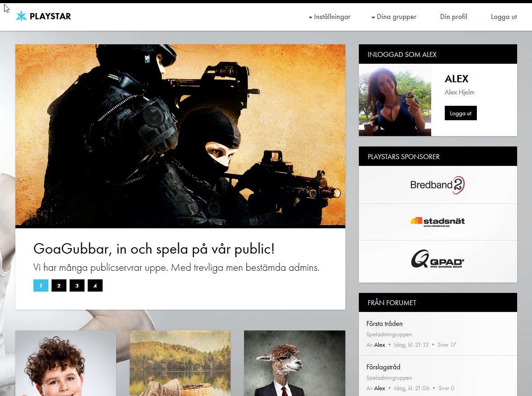
Task: Click the Svar 17 reply count
Action: tap(447, 345)
